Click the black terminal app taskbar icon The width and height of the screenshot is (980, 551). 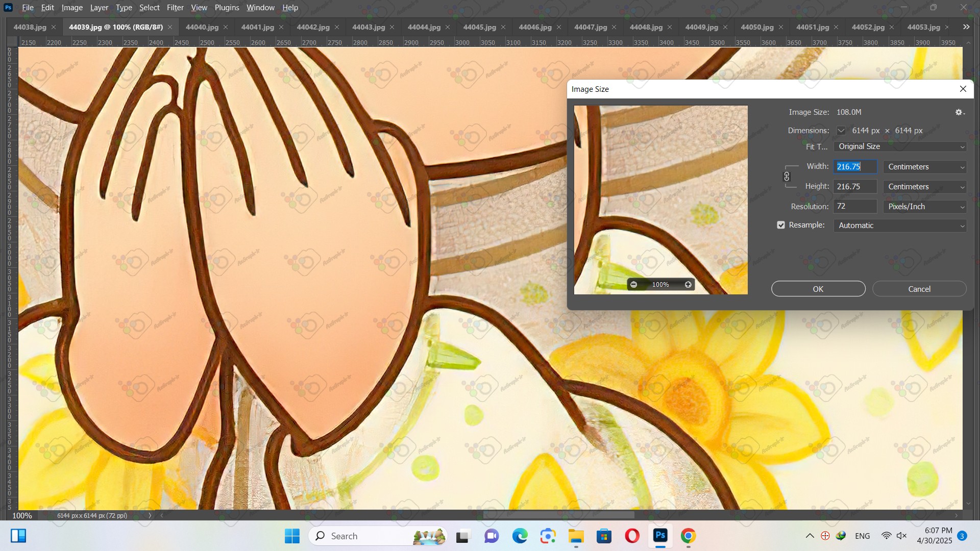(462, 536)
